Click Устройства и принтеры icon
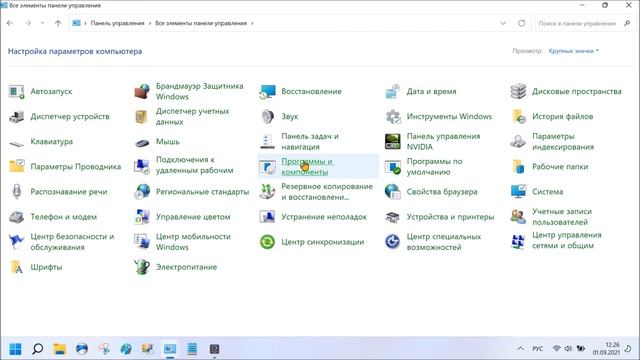 click(x=393, y=217)
